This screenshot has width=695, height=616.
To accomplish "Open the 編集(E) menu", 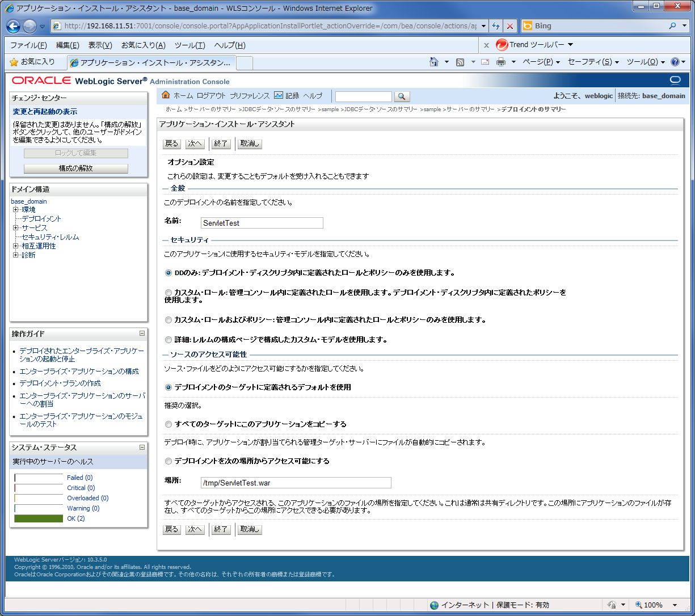I will 68,45.
